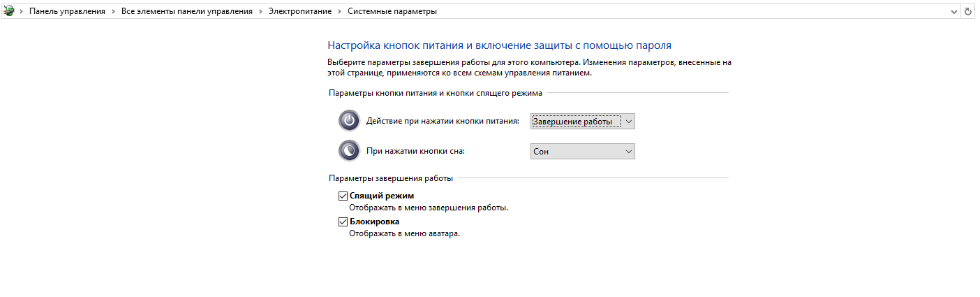Expand chevron after Все элементы панели управления
Image resolution: width=980 pixels, height=297 pixels.
click(260, 12)
